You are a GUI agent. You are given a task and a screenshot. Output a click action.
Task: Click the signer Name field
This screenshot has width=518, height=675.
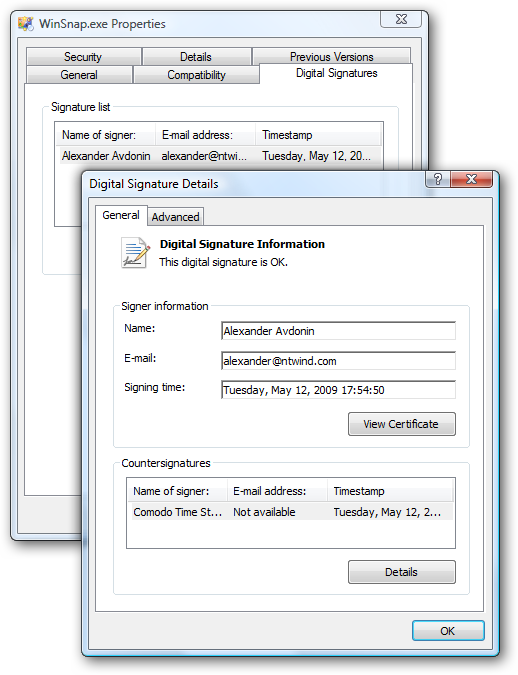pyautogui.click(x=338, y=331)
